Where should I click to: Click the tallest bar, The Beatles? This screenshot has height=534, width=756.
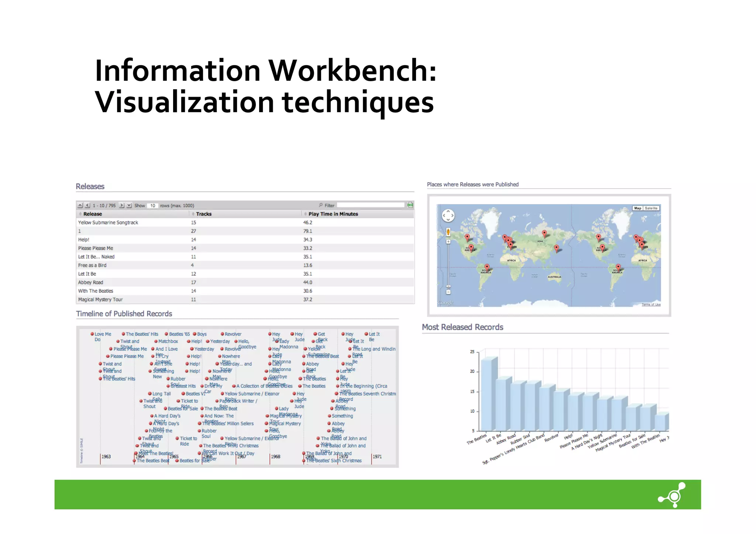coord(488,394)
